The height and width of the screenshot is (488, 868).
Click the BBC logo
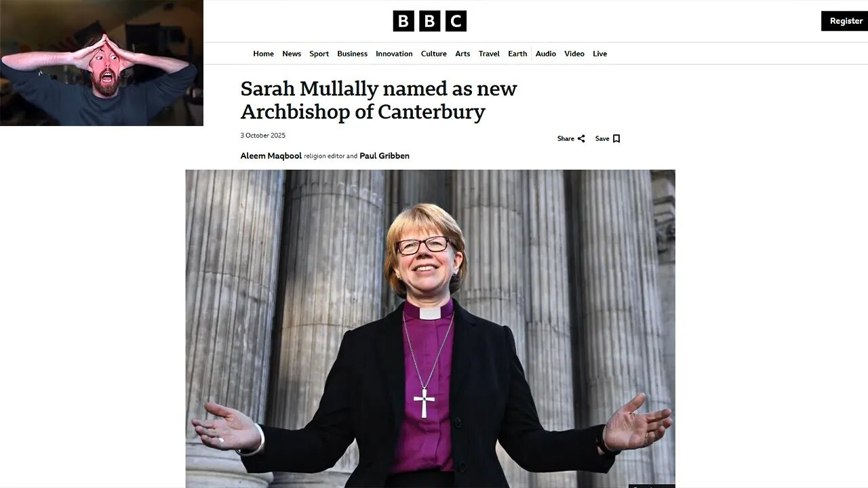[x=429, y=21]
